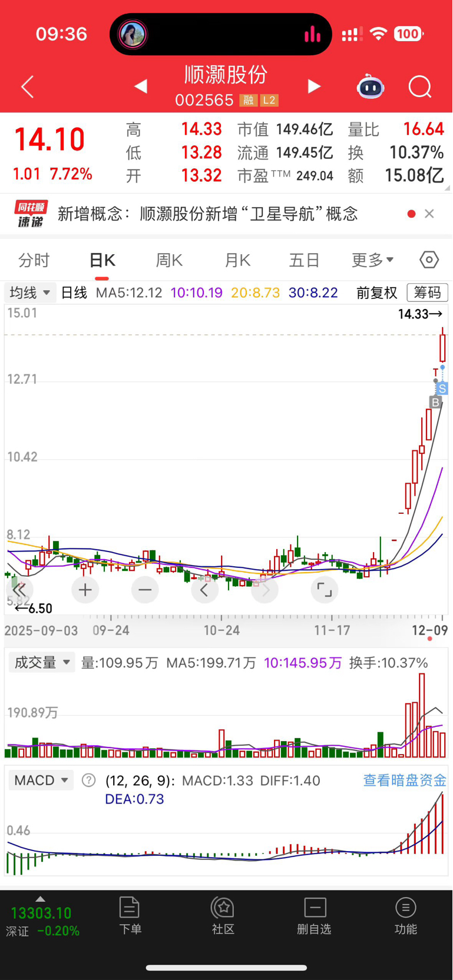The image size is (453, 980).
Task: Tap the current price 14.10
Action: tap(49, 140)
